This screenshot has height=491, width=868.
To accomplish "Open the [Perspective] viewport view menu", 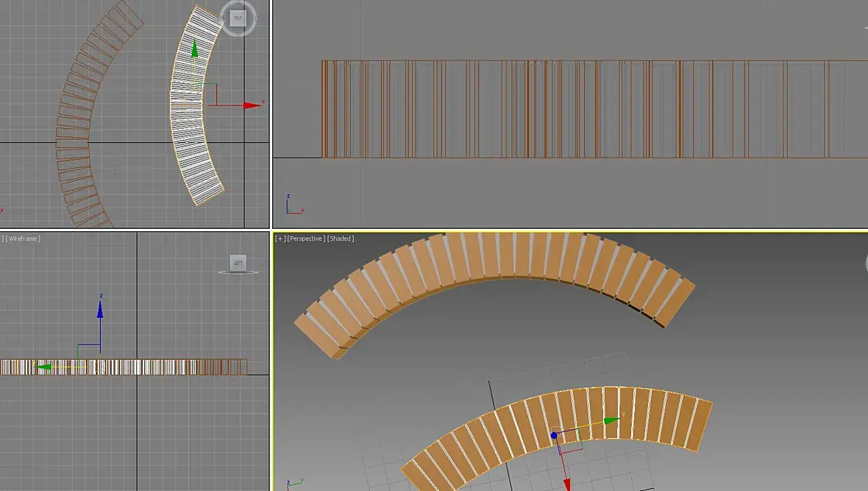I will [x=305, y=239].
